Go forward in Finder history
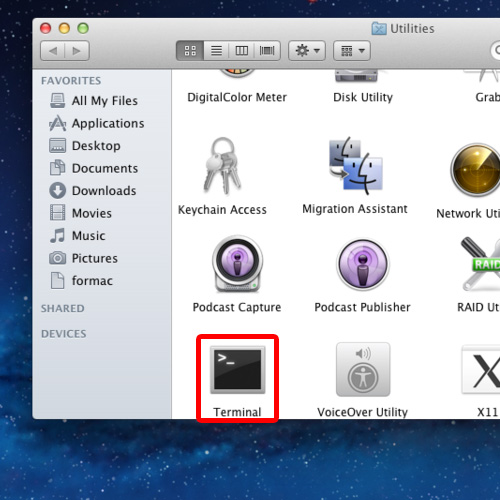The width and height of the screenshot is (500, 500). (x=77, y=51)
